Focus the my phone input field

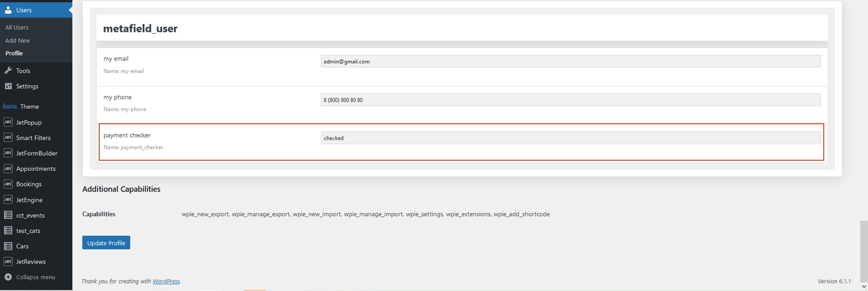coord(570,99)
